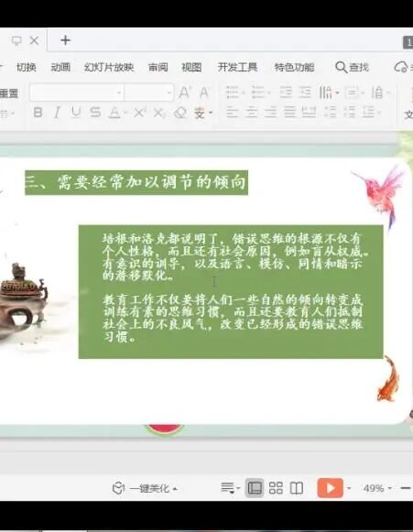Click the superscript X² icon

(139, 113)
